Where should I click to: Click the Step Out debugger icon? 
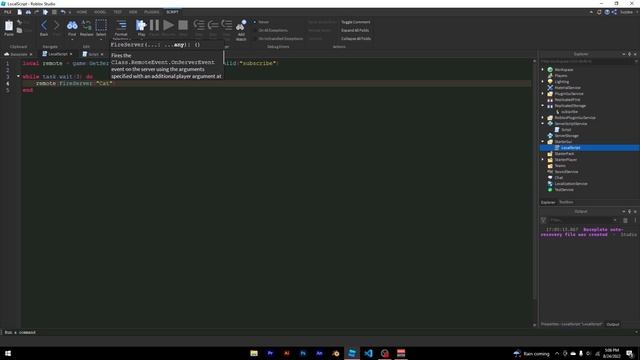point(227,25)
